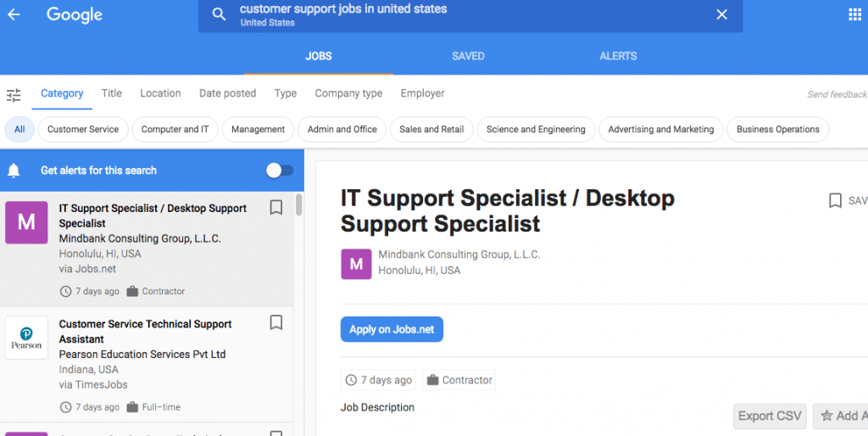Click the clock icon in the IT Support Specialist listing
This screenshot has width=868, height=436.
tap(65, 292)
